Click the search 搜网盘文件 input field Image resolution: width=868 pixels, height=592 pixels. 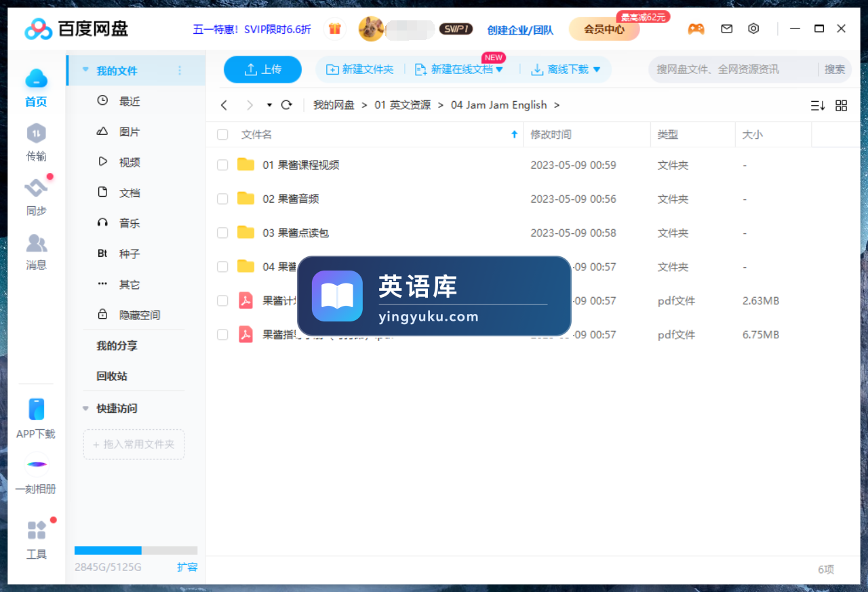pos(732,69)
